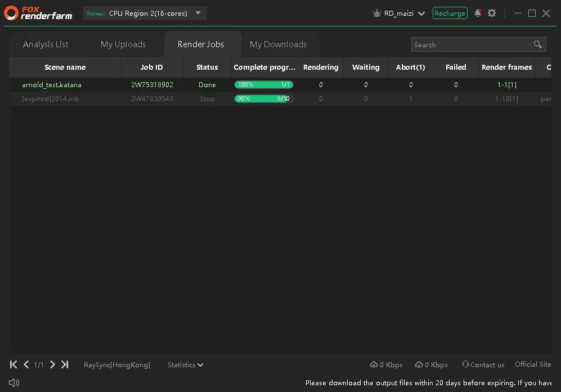
Task: Jump to the last page
Action: click(65, 364)
